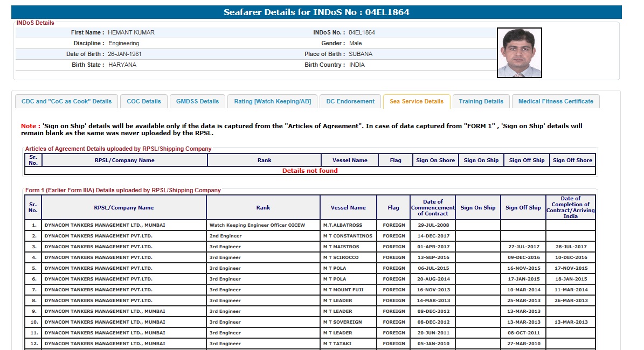This screenshot has width=644, height=350.
Task: Click the Watch Keeping Engineer Officer OICEW rank
Action: point(257,225)
